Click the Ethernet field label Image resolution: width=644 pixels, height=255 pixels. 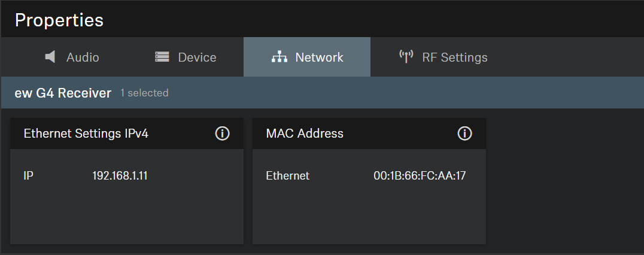(287, 176)
